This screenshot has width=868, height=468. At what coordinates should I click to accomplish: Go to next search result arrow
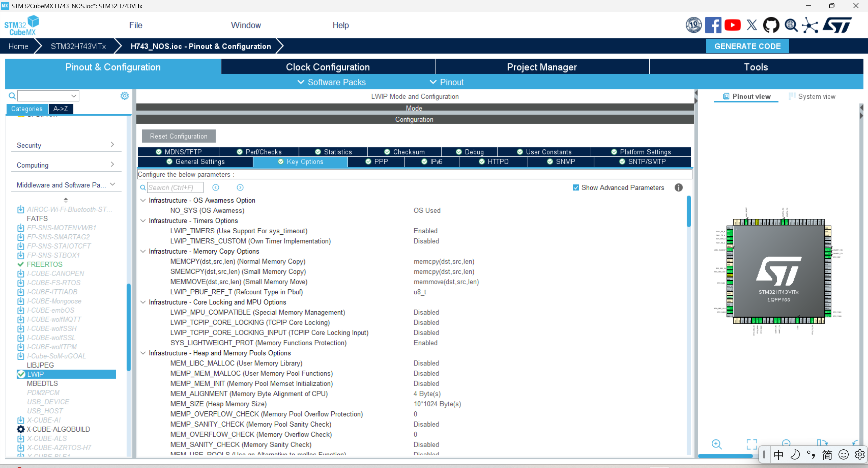(240, 188)
